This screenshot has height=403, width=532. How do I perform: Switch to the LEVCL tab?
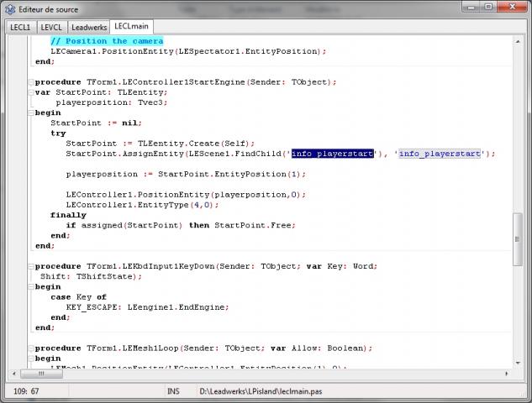point(51,27)
